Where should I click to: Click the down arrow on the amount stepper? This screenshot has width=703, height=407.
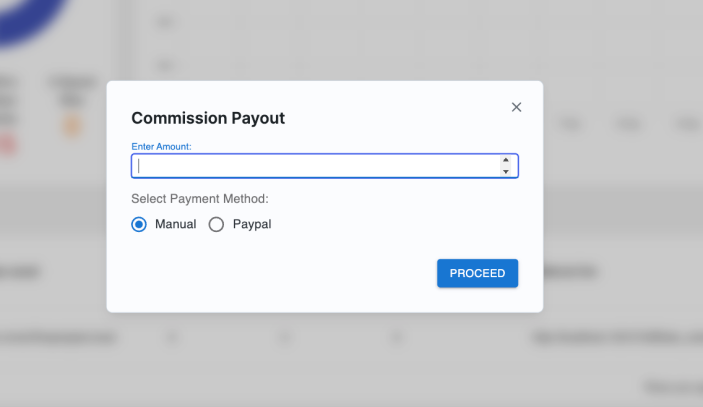click(506, 171)
